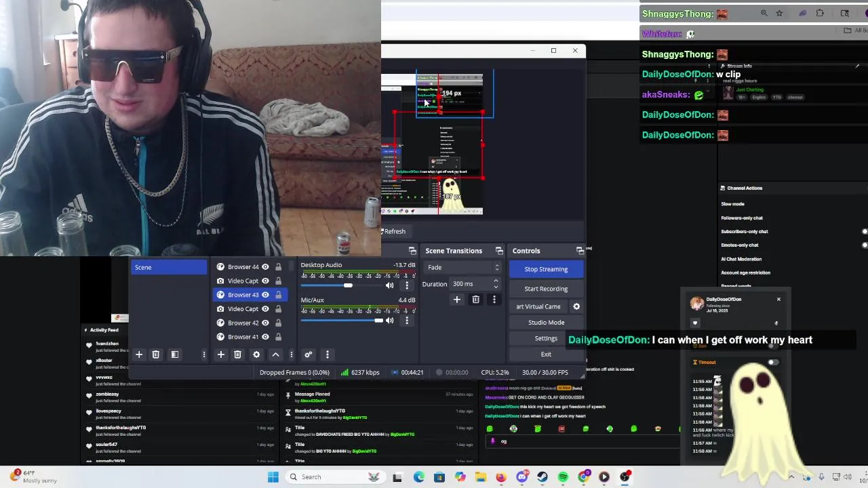868x488 pixels.
Task: Open File Explorer from taskbar
Action: (481, 477)
